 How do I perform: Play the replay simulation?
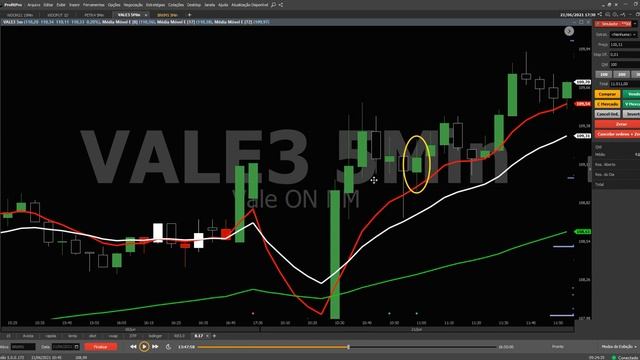click(x=144, y=347)
